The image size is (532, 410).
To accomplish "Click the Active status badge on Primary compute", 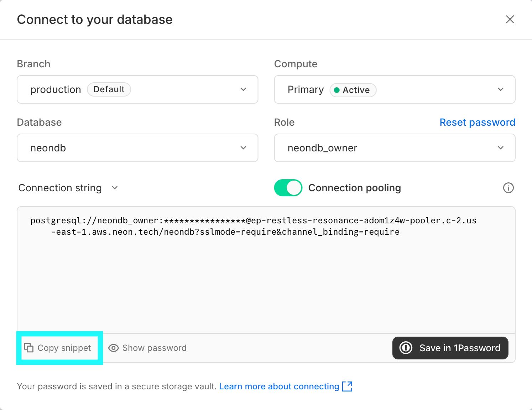I will point(353,90).
